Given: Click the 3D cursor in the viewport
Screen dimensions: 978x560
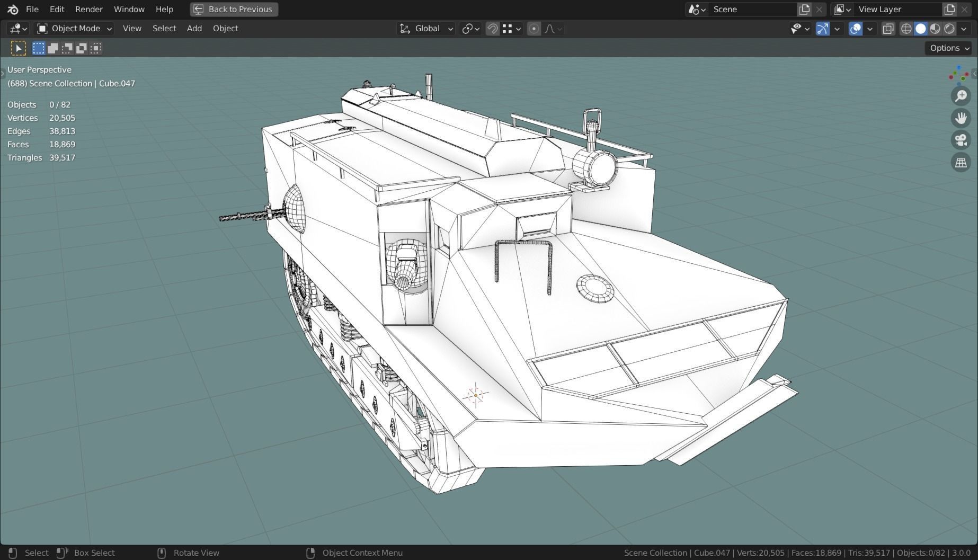Looking at the screenshot, I should coord(475,395).
